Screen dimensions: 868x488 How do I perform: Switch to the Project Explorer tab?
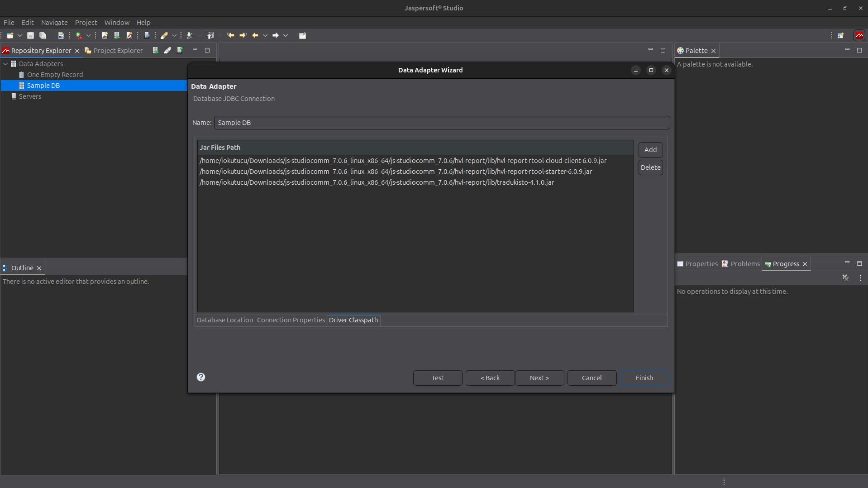point(114,51)
